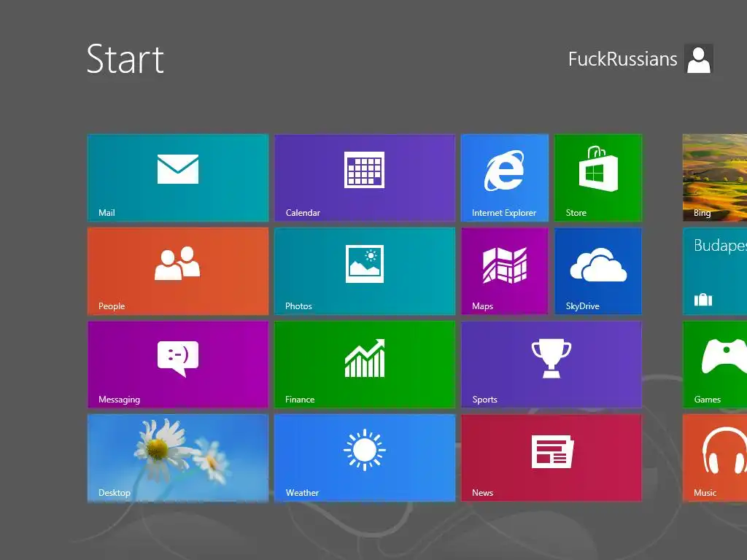Click the user account avatar picture
Viewport: 747px width, 560px height.
pos(698,59)
